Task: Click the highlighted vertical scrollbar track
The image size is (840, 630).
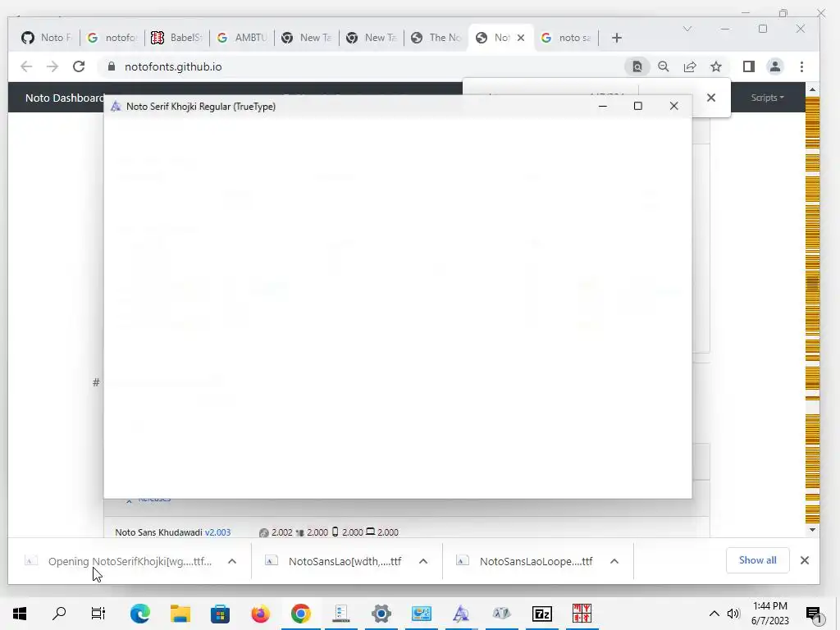Action: pyautogui.click(x=812, y=309)
